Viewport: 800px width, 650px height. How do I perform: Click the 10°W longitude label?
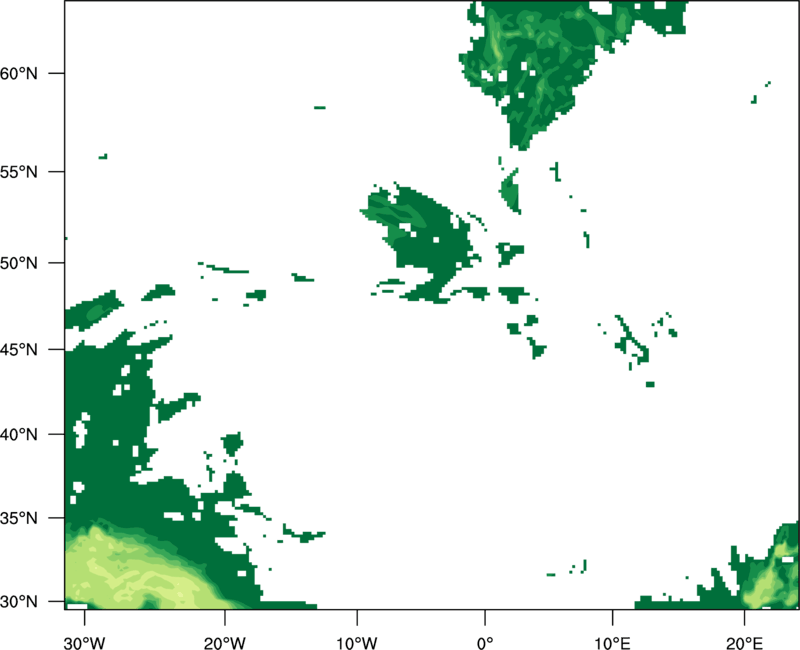356,643
